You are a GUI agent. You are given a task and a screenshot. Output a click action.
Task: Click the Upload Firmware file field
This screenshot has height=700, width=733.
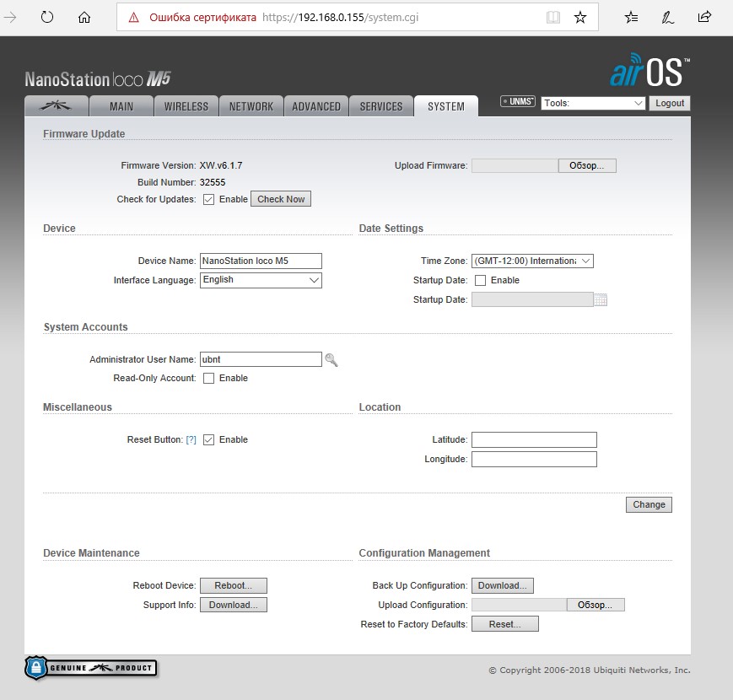click(515, 165)
